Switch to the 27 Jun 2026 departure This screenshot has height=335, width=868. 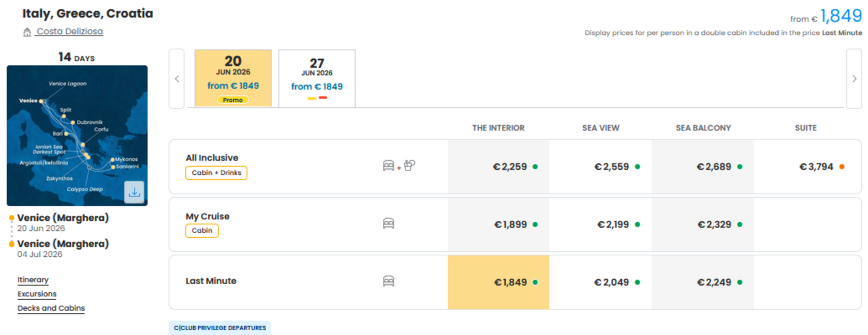point(317,78)
